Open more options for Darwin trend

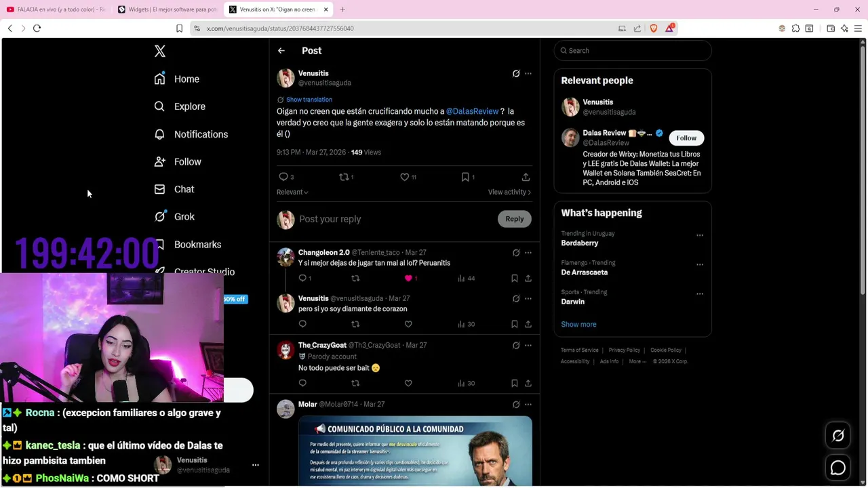point(700,294)
